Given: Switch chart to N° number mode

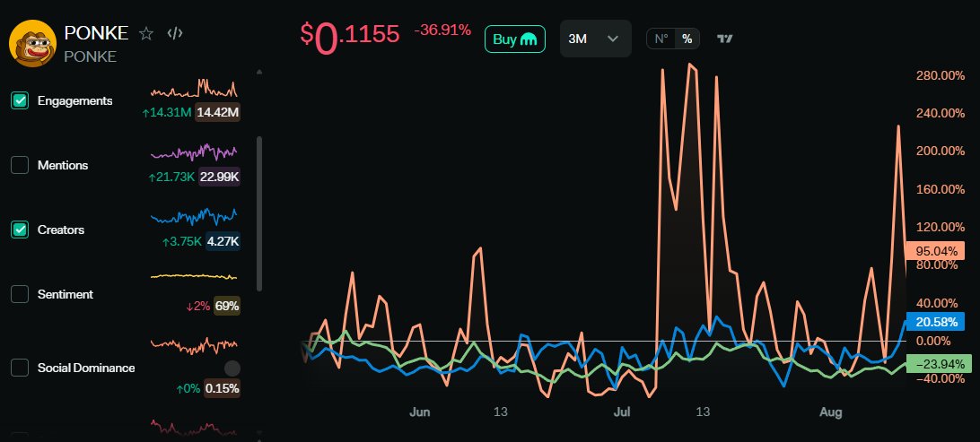Looking at the screenshot, I should (x=661, y=39).
